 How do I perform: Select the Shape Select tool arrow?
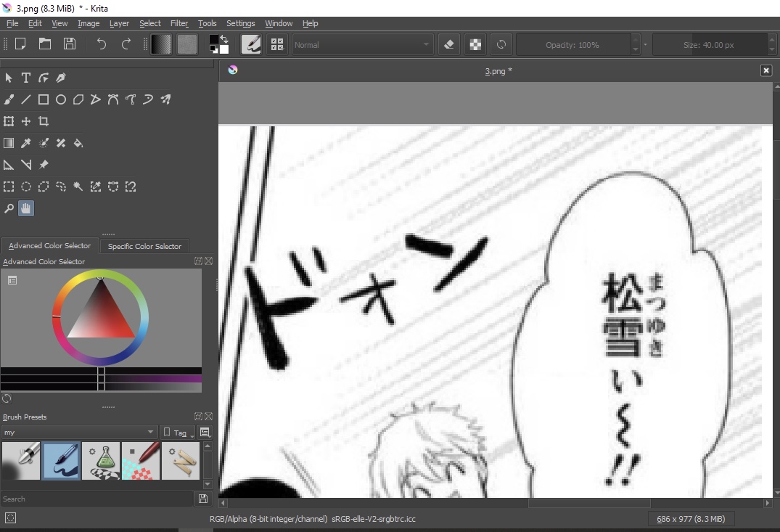click(x=9, y=78)
